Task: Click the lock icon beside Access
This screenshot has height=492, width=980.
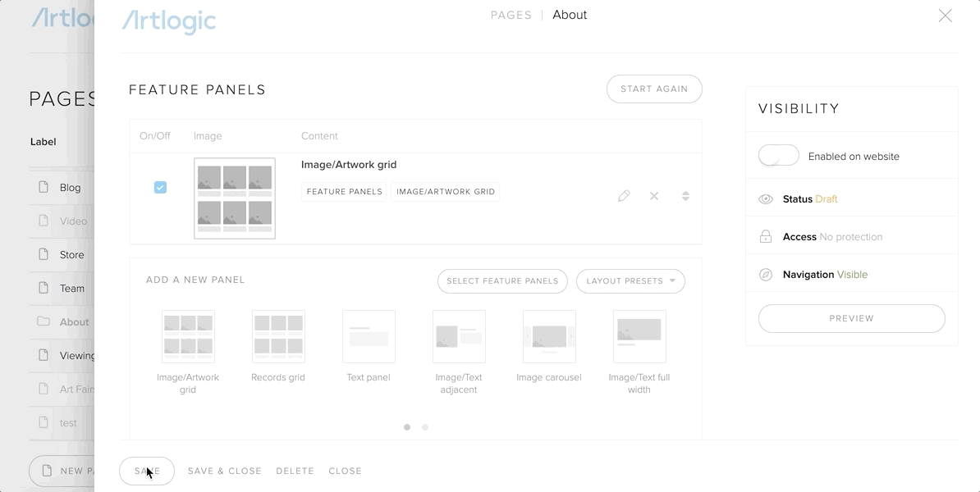Action: pyautogui.click(x=766, y=237)
